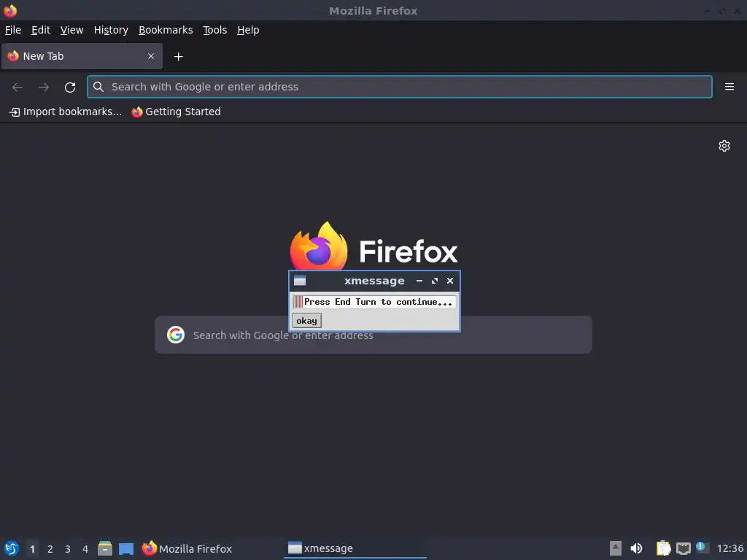Screen dimensions: 747x560
Task: Select the New Tab tab
Action: coord(82,56)
